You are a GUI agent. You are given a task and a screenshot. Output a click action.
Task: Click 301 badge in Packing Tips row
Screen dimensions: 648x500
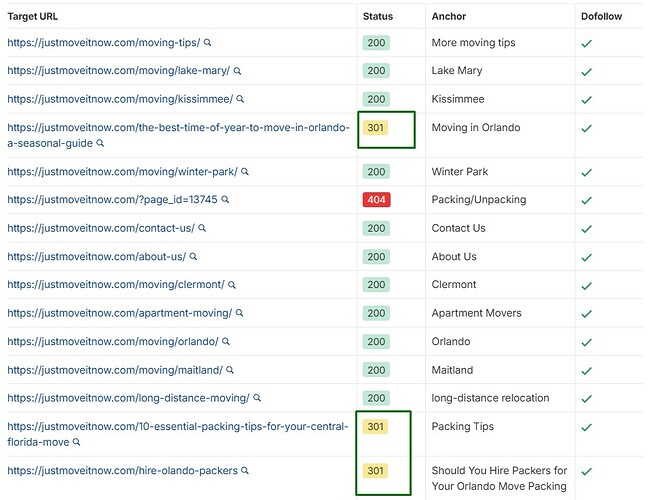(375, 427)
